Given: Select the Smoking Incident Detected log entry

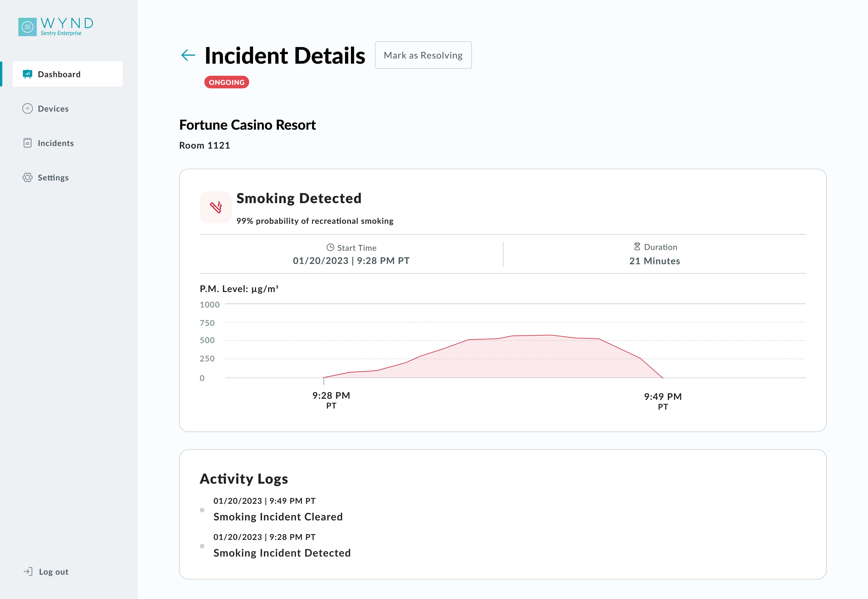Looking at the screenshot, I should [282, 553].
